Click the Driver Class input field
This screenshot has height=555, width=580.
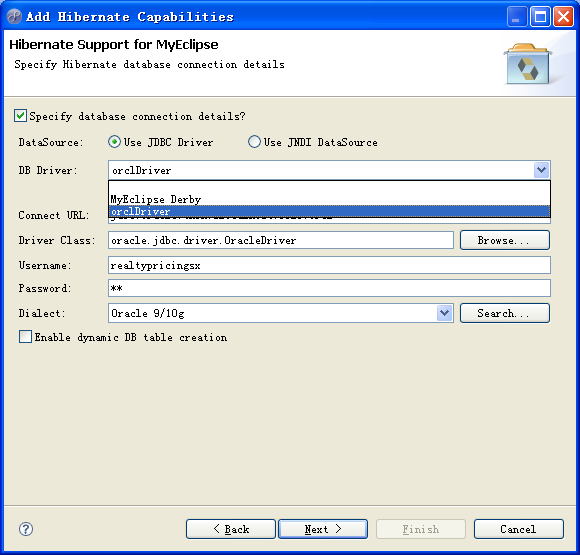(281, 240)
